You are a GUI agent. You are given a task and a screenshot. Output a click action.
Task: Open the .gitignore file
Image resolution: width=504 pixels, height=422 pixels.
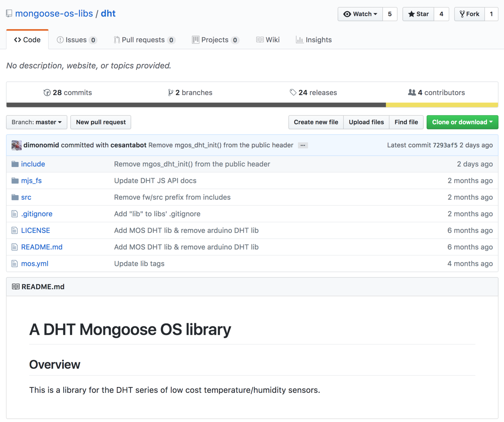tap(37, 214)
